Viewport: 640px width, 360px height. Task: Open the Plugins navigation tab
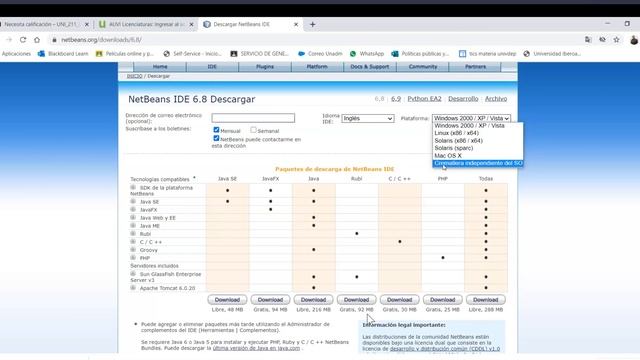[x=265, y=67]
